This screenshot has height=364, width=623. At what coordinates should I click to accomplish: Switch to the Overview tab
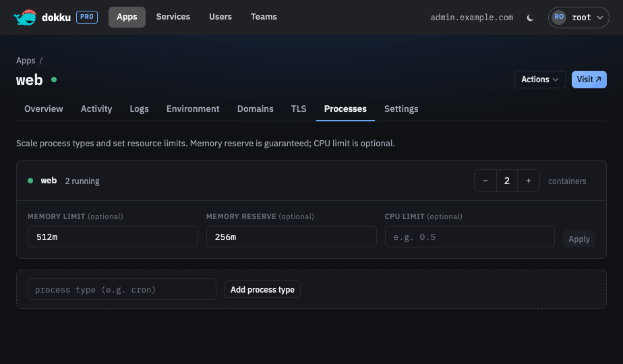[44, 109]
